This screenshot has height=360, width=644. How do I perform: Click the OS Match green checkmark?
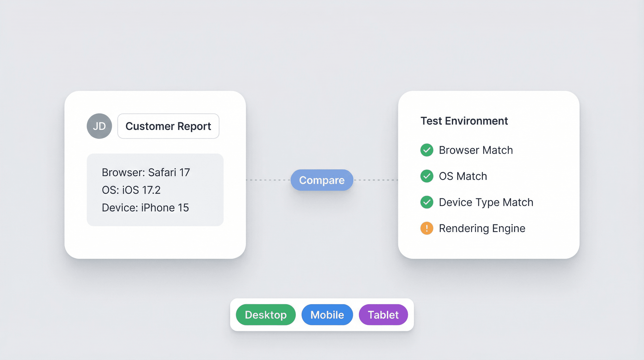(x=427, y=176)
